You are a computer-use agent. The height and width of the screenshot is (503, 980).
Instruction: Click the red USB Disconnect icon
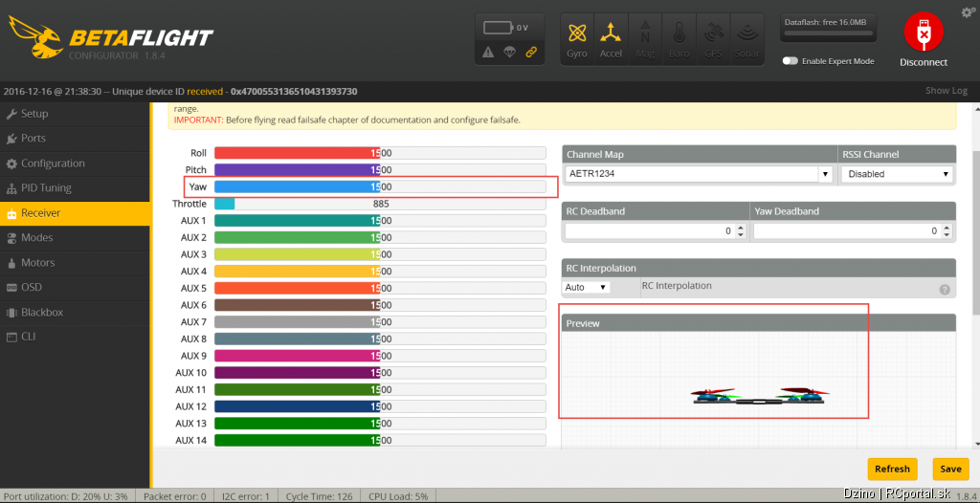coord(924,32)
